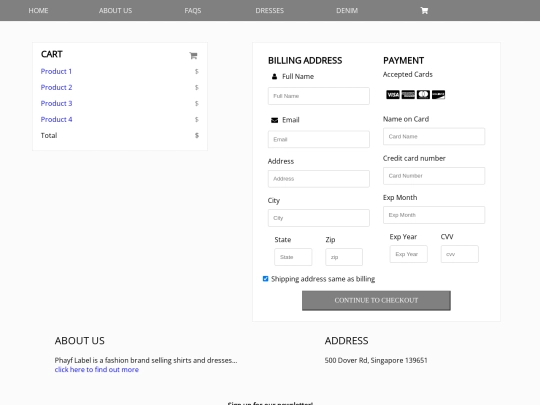Click the Phayf Label description text

click(x=146, y=360)
